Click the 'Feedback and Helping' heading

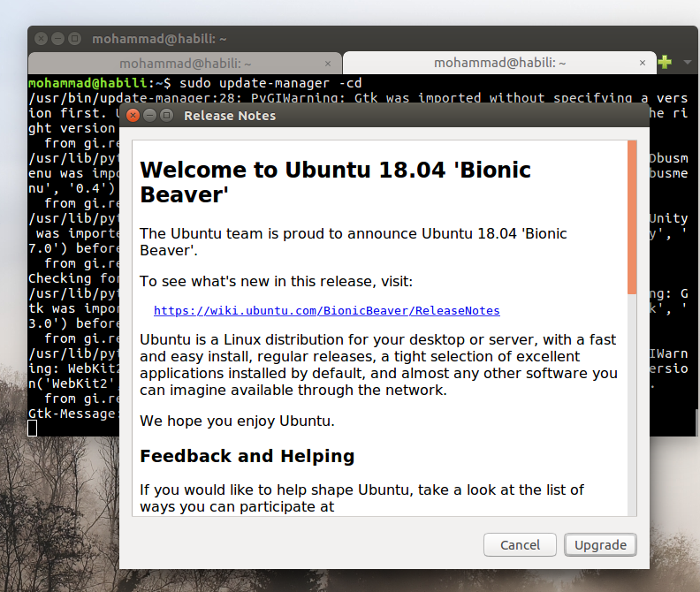tap(247, 456)
